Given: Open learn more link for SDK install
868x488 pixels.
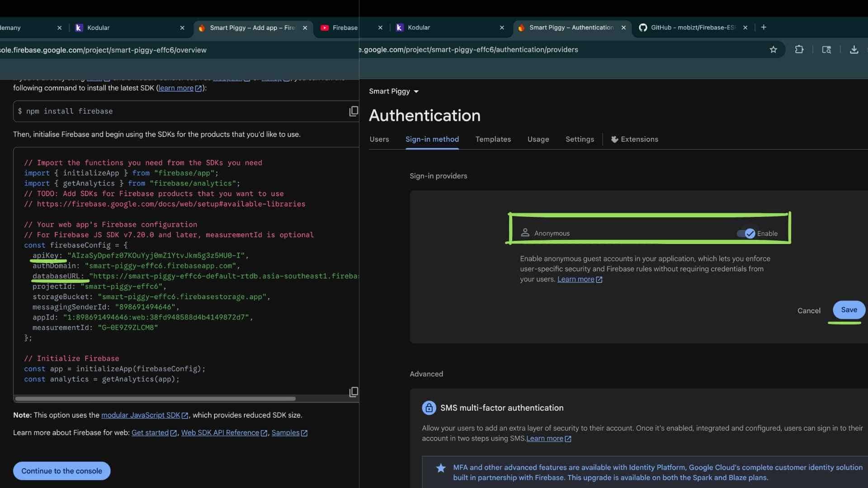Looking at the screenshot, I should [x=180, y=88].
